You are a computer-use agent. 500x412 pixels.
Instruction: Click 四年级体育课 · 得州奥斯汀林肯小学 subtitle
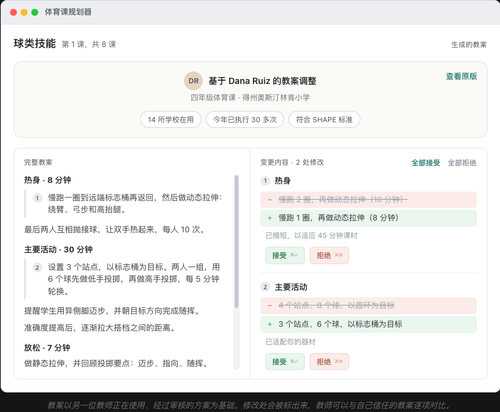pyautogui.click(x=250, y=98)
